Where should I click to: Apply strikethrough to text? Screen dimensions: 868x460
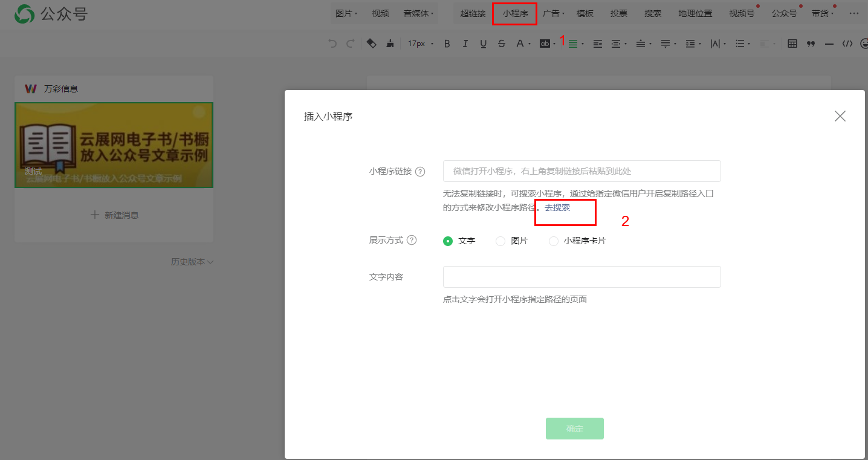[x=501, y=44]
